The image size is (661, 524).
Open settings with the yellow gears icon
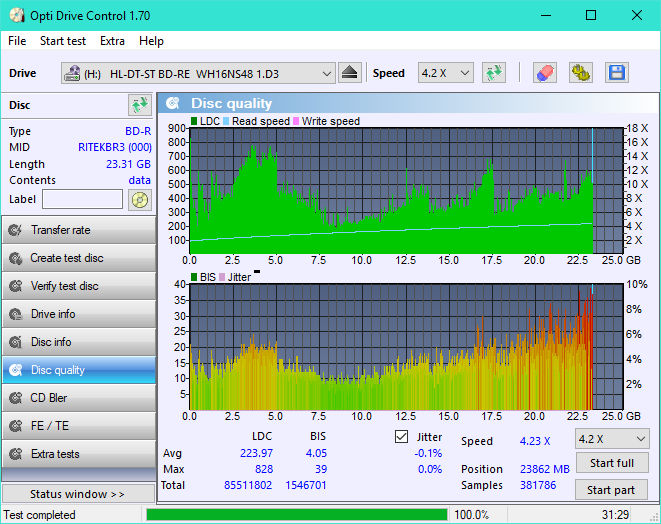580,73
